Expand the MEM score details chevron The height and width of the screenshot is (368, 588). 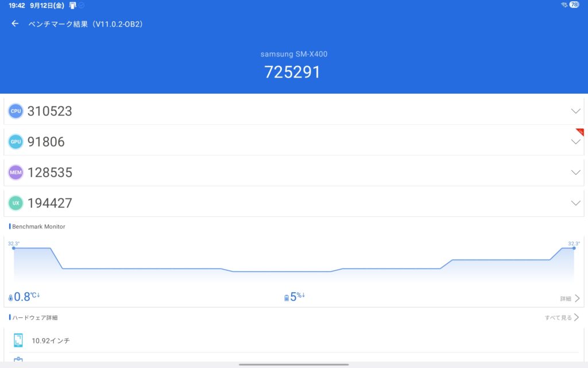[x=575, y=172]
